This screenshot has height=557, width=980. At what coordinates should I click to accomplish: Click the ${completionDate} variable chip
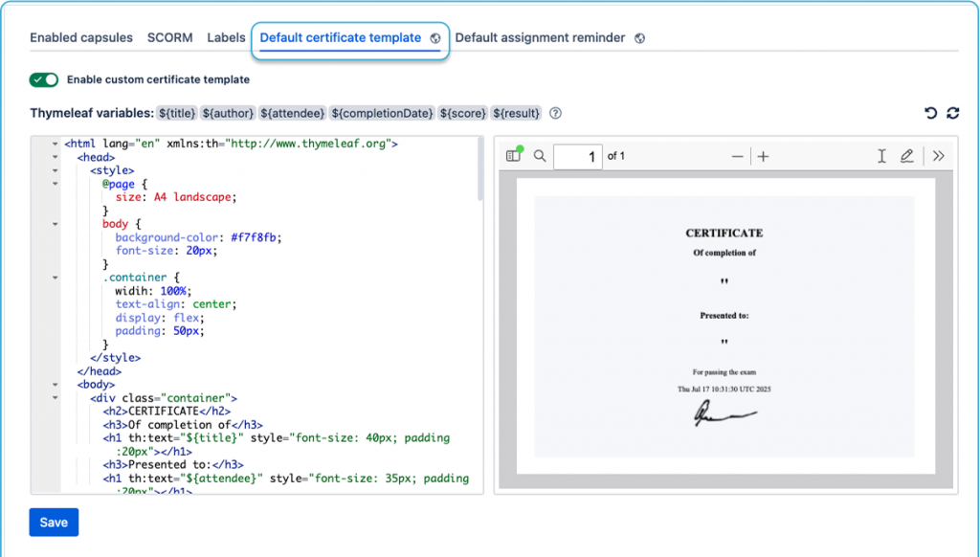(x=383, y=114)
